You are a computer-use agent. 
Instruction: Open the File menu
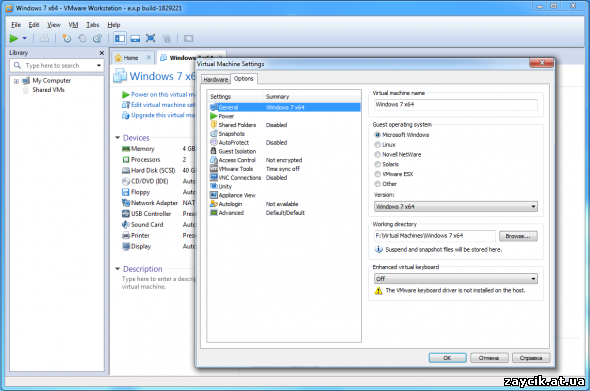coord(16,25)
